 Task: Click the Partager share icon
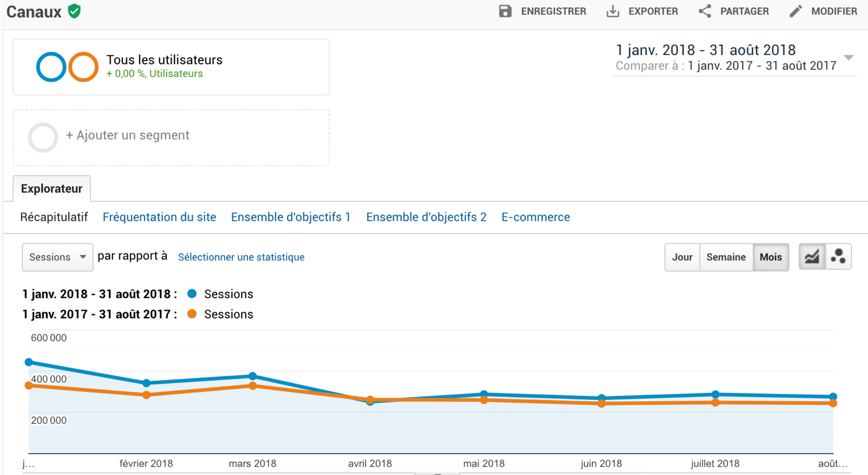click(705, 11)
